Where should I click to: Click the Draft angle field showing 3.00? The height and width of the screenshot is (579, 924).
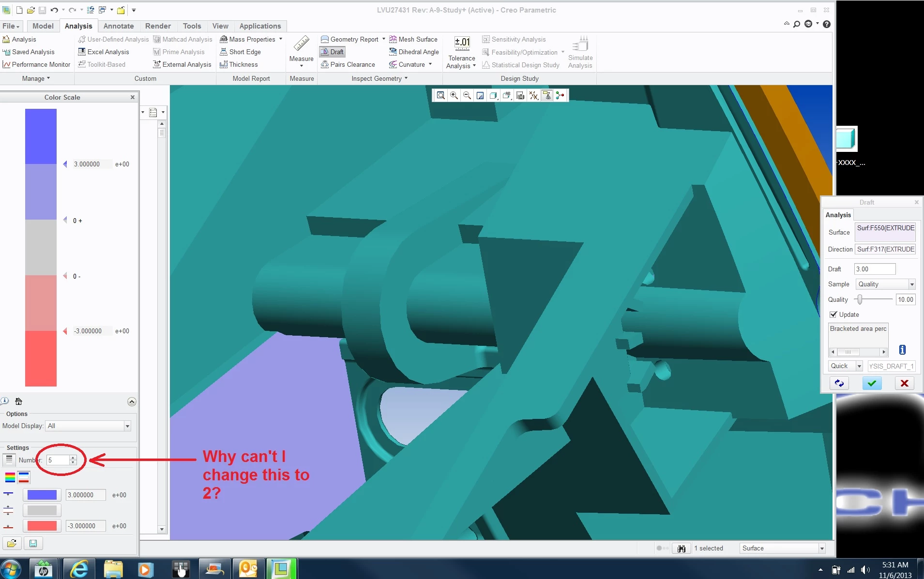point(875,269)
